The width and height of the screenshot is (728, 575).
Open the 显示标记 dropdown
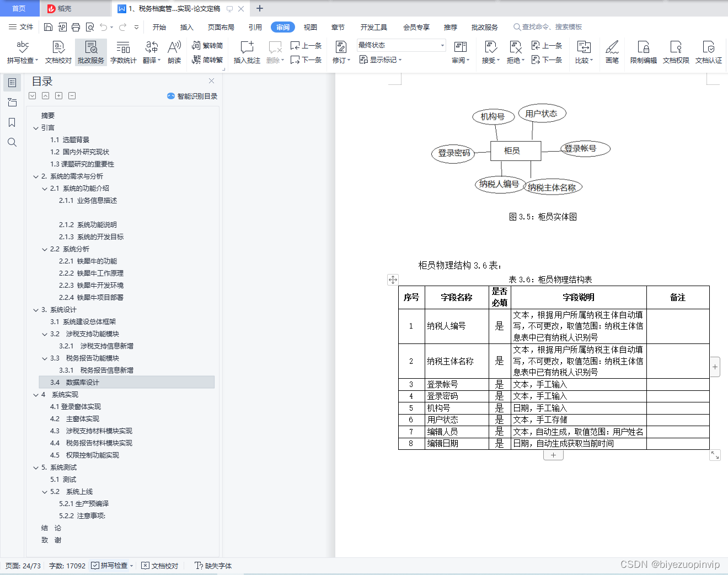pos(381,60)
